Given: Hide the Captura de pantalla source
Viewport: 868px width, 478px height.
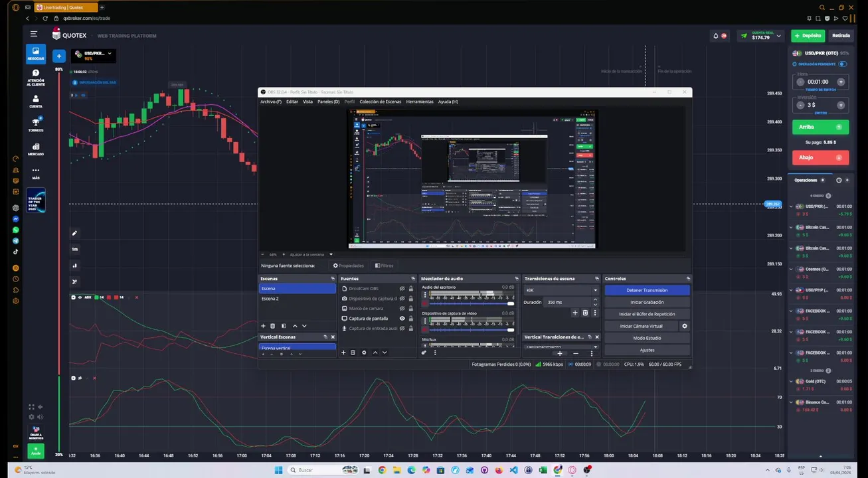Looking at the screenshot, I should point(402,319).
